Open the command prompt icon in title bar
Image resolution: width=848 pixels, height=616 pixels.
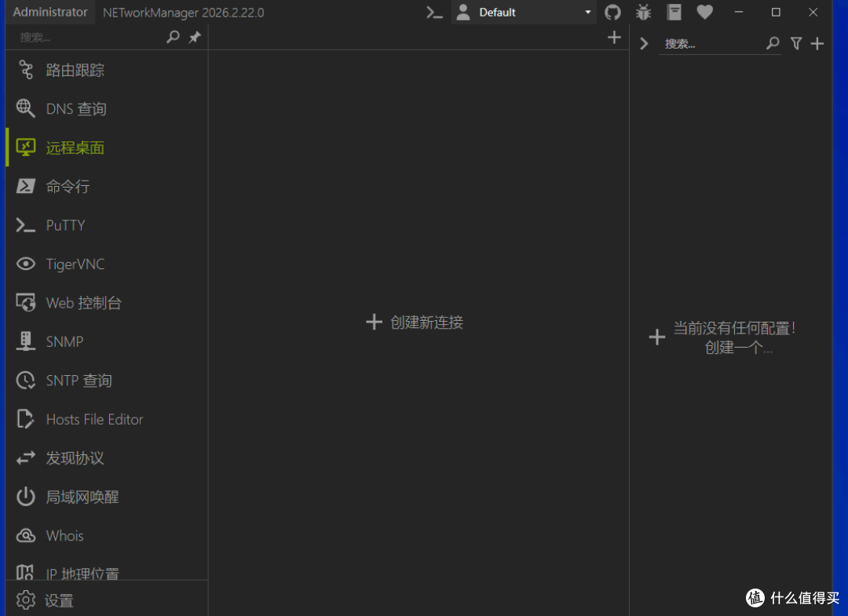pyautogui.click(x=434, y=12)
